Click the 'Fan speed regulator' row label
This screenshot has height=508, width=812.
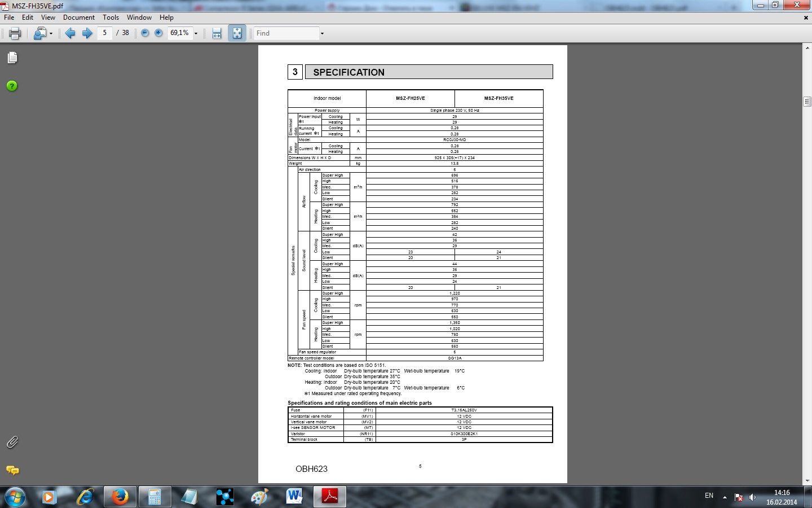click(x=317, y=352)
